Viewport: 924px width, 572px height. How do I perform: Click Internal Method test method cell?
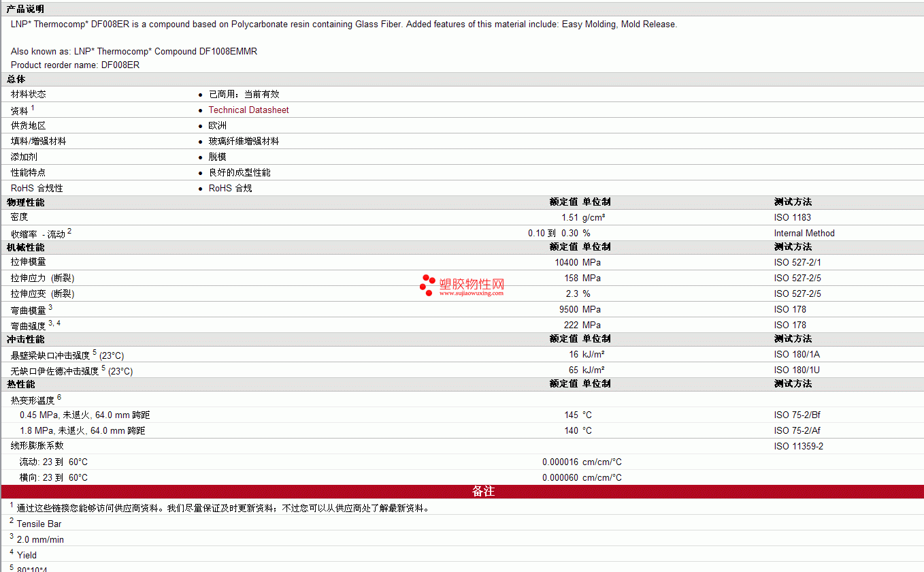[x=804, y=233]
